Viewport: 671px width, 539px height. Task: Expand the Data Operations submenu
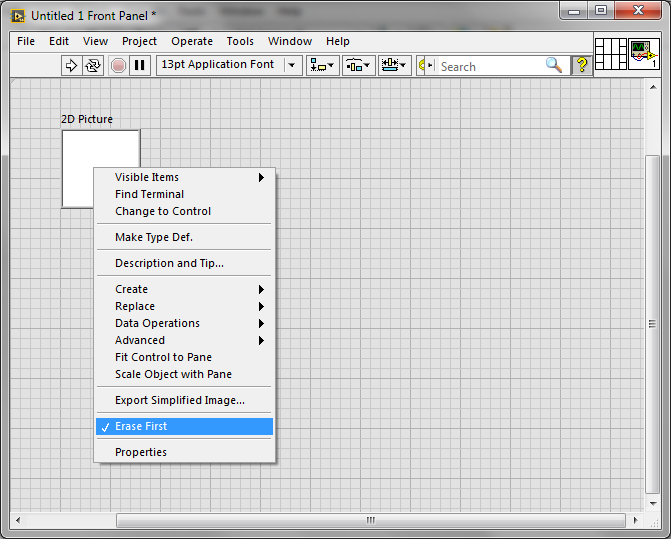tap(184, 323)
